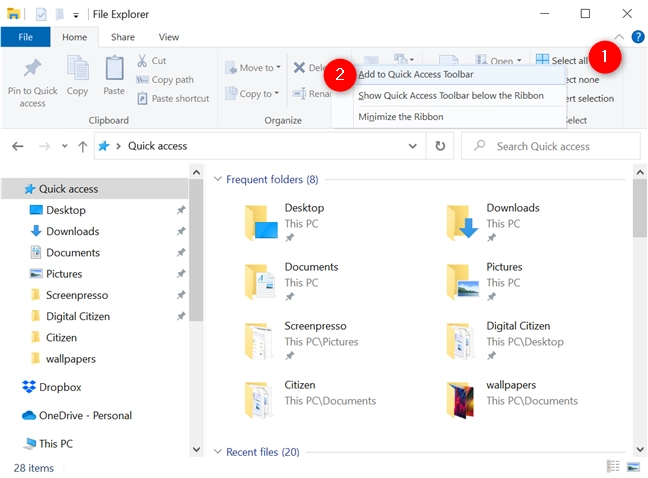The image size is (648, 478).
Task: Select Quick access in navigation pane
Action: click(94, 189)
